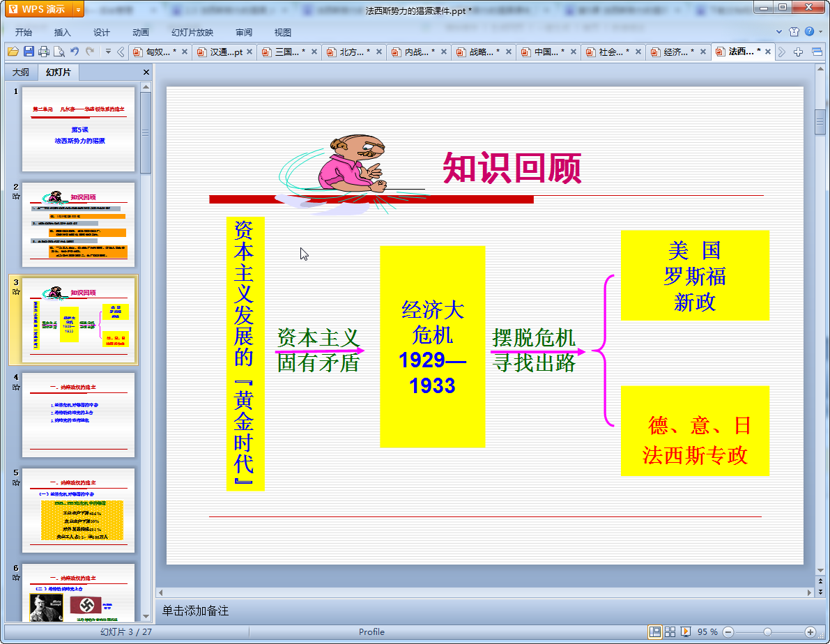
Task: Select slide 4 thumbnail
Action: point(78,415)
